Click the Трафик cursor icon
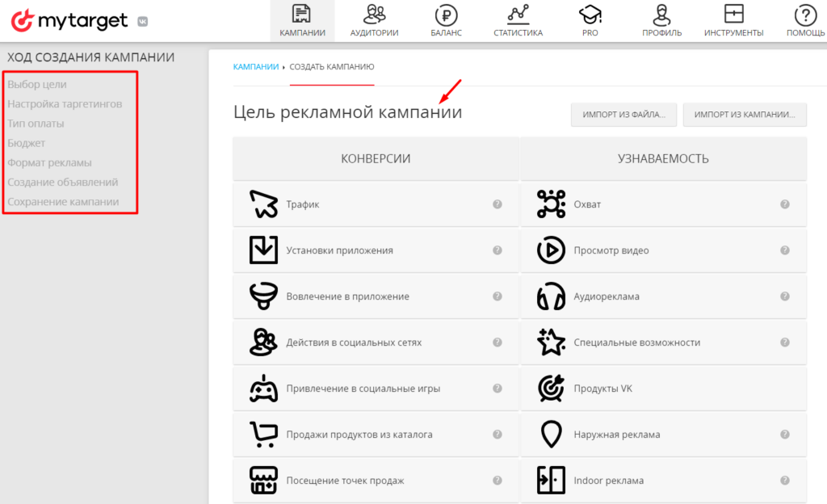 [x=263, y=204]
